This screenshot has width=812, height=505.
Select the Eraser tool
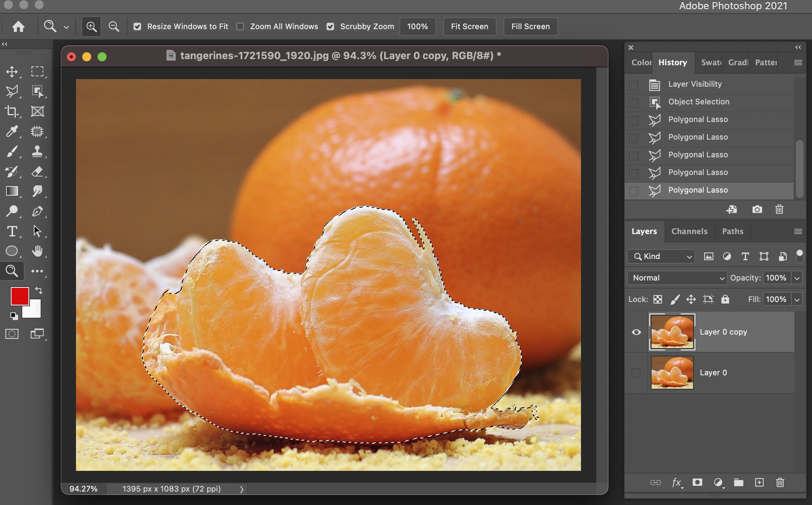point(37,172)
